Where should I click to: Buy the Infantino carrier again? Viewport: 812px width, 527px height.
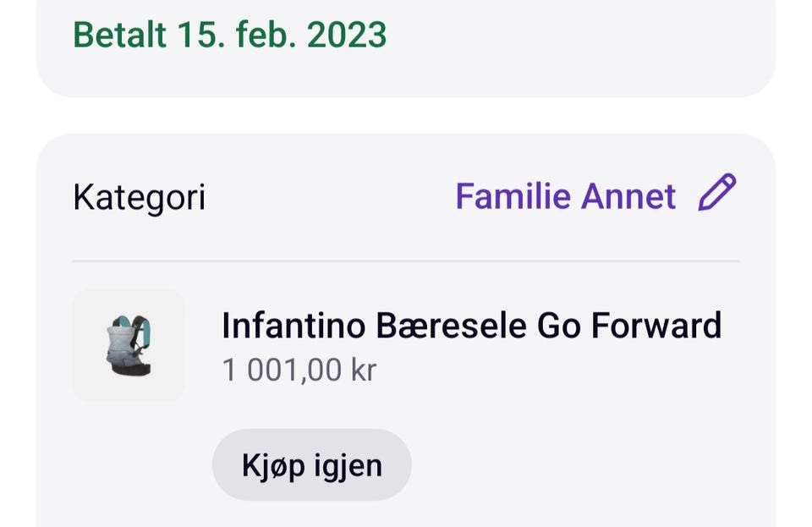311,465
